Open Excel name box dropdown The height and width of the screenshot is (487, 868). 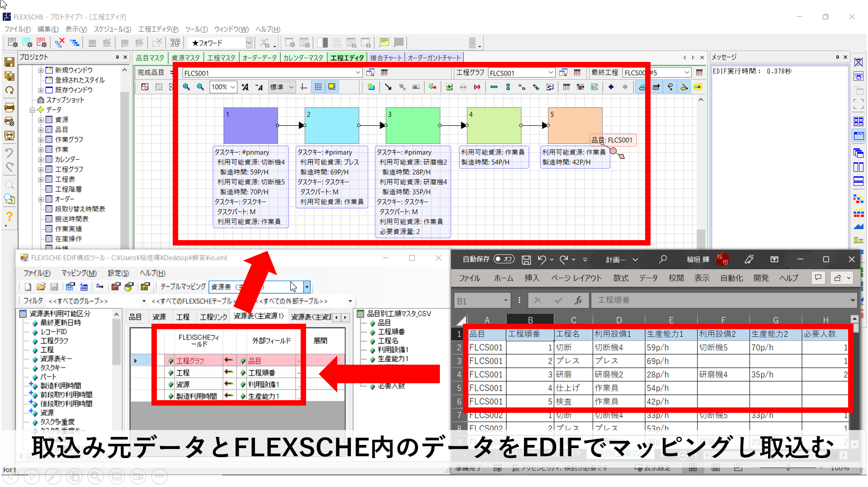coord(505,301)
